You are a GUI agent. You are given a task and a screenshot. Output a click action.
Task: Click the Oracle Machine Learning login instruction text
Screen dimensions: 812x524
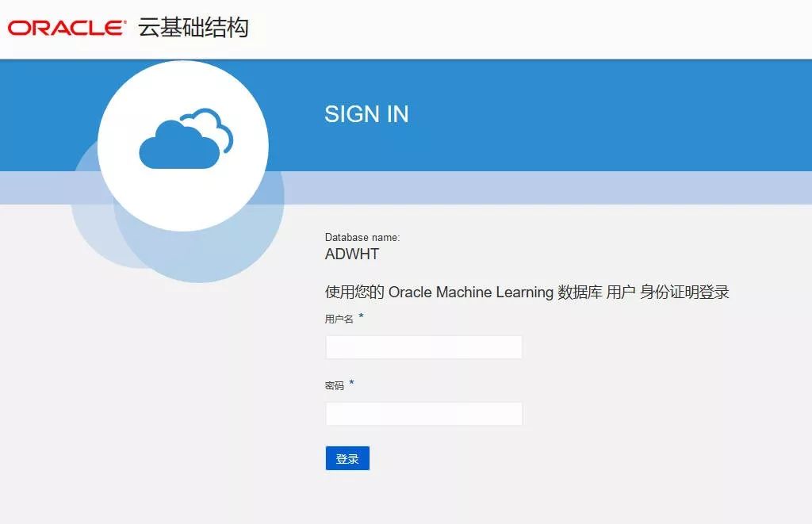[527, 292]
